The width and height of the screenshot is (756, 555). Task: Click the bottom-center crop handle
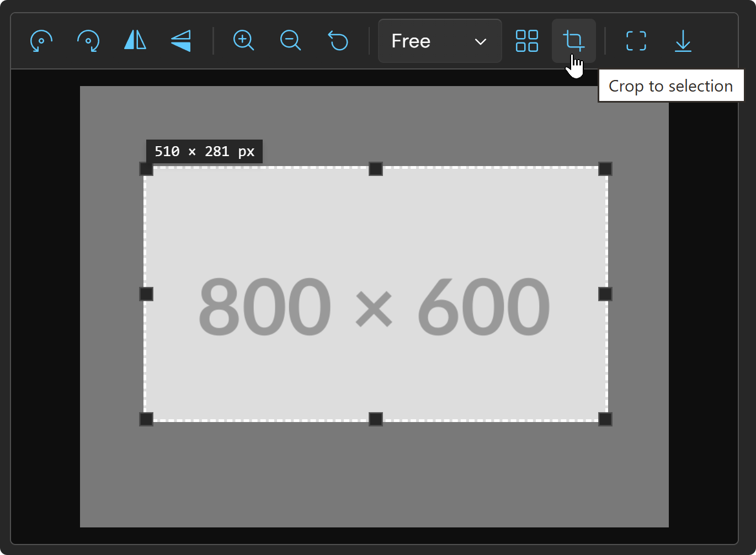[376, 419]
